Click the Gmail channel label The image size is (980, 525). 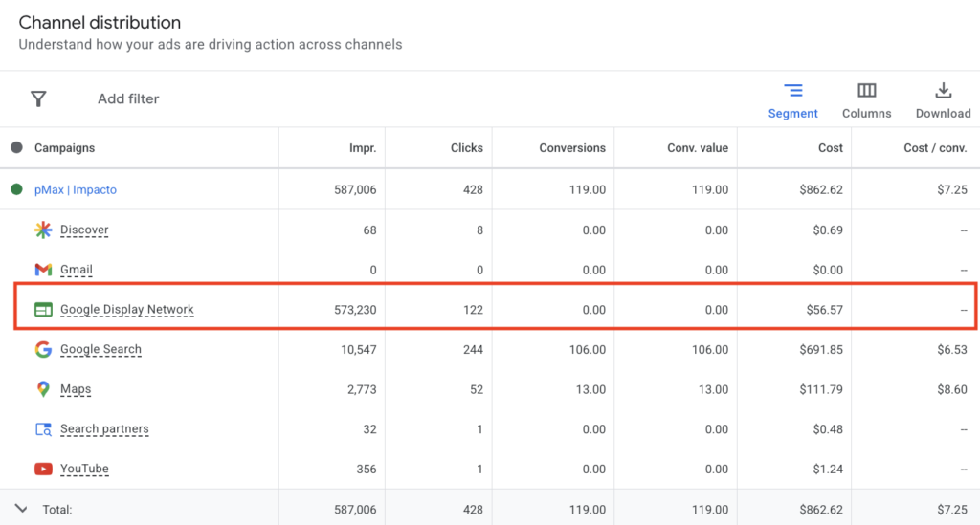click(77, 270)
